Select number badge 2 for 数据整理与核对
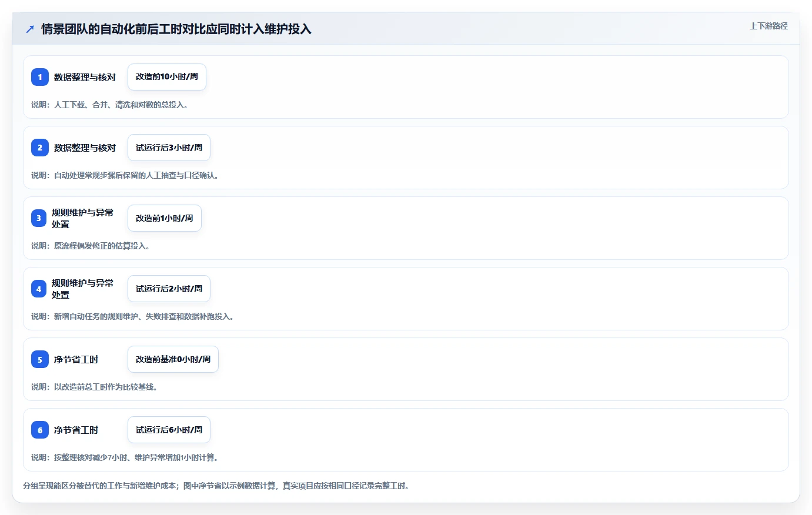This screenshot has width=812, height=515. pos(40,148)
